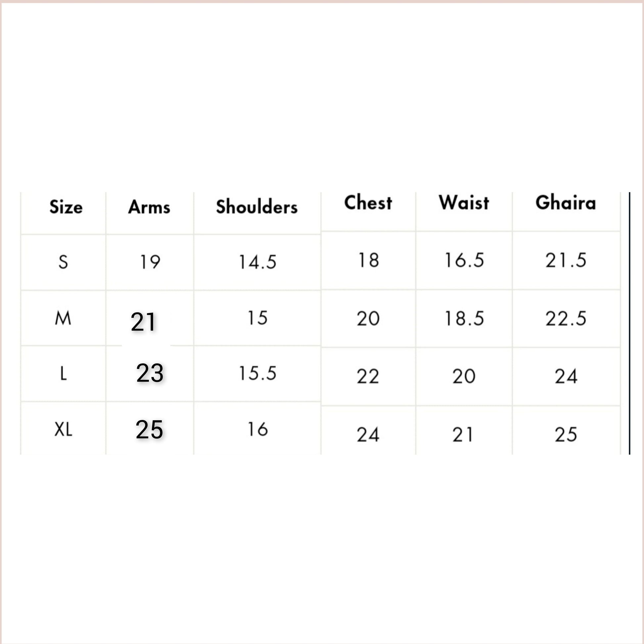Select the Chest value 22 cell
The height and width of the screenshot is (644, 644).
pos(368,377)
